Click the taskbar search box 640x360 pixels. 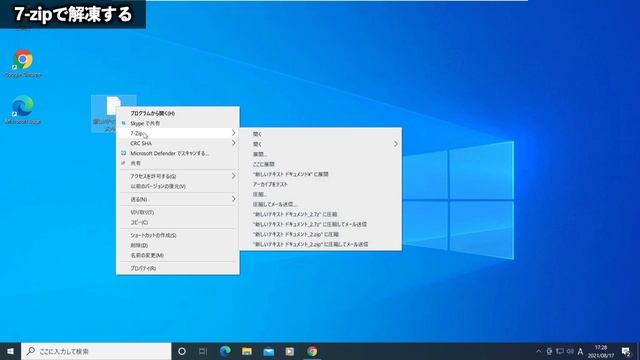point(96,351)
